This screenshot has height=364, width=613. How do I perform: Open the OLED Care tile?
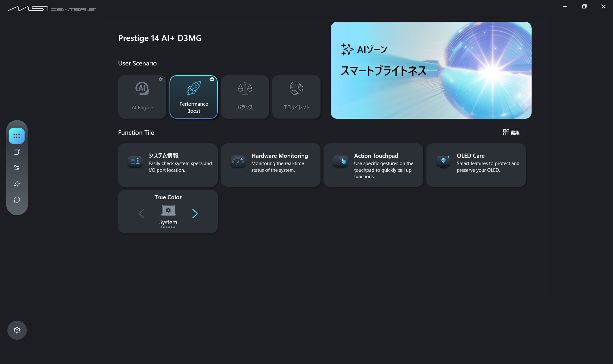(x=476, y=165)
